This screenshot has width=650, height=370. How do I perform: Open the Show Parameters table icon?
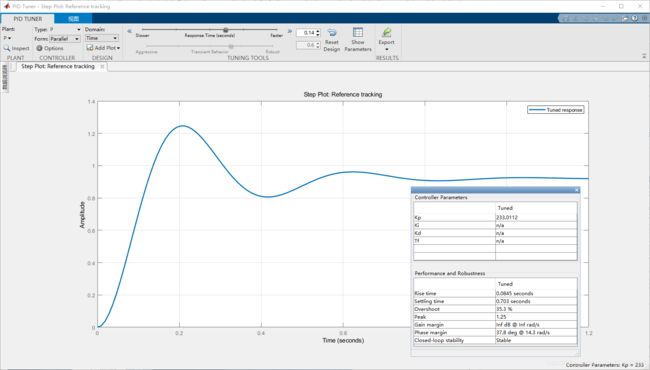(358, 32)
